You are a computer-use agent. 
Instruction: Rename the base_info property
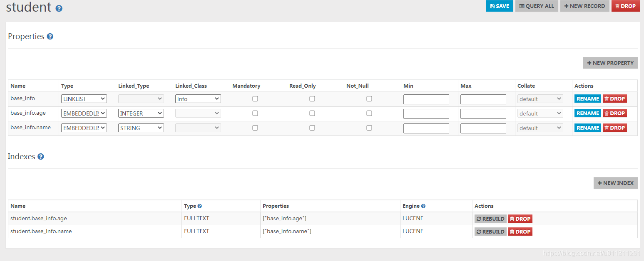point(588,99)
